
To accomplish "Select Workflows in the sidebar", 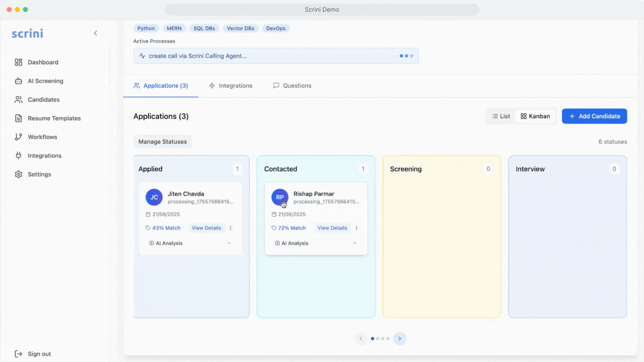I will point(42,137).
